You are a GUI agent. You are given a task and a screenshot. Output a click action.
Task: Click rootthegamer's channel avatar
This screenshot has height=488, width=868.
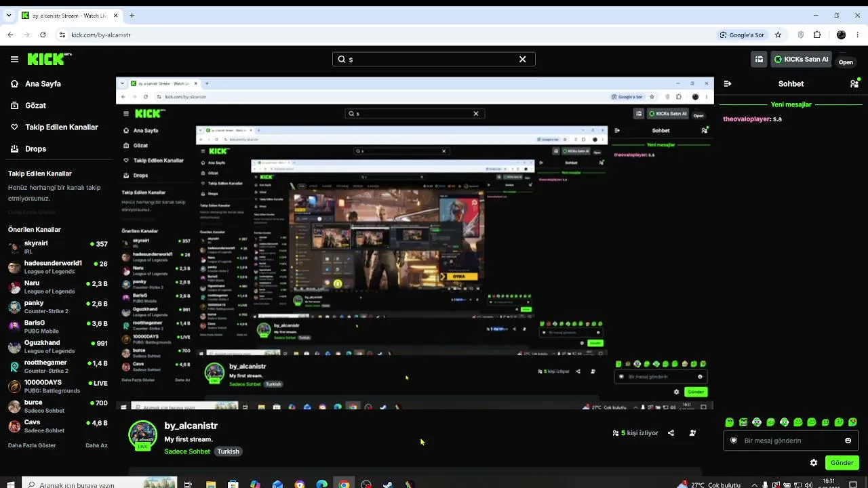14,367
